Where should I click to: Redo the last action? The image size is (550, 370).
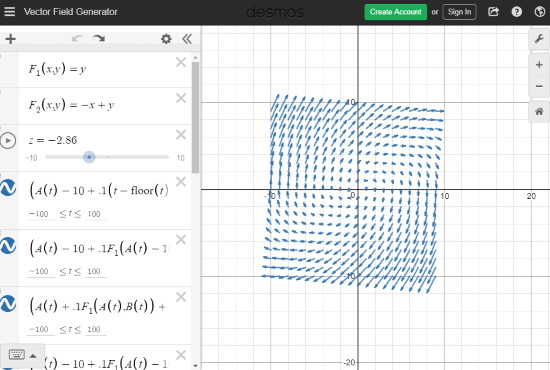click(x=99, y=38)
